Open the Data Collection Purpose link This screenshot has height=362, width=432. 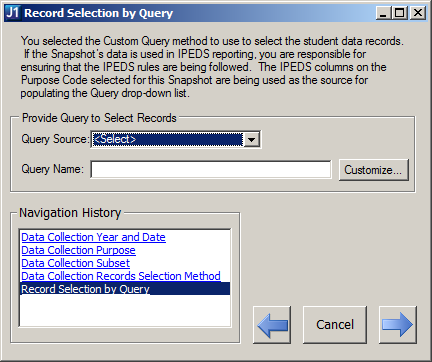[78, 250]
